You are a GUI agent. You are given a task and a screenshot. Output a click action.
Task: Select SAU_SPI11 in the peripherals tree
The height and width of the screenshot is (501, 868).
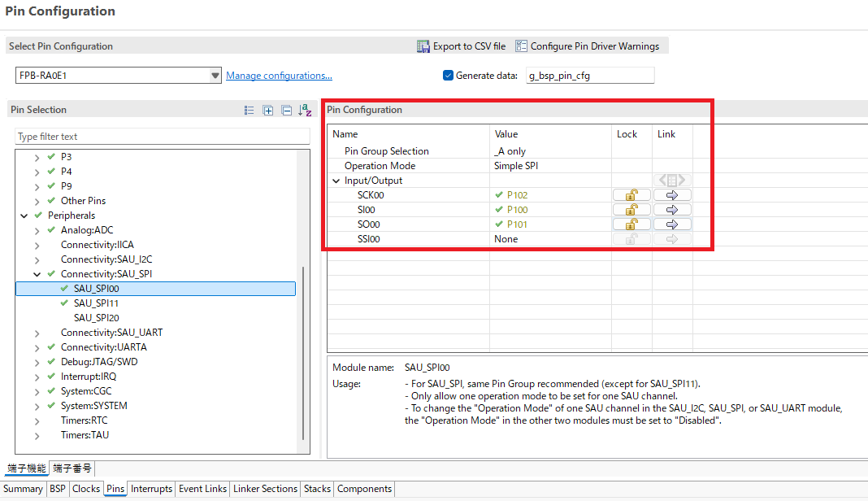tap(96, 303)
